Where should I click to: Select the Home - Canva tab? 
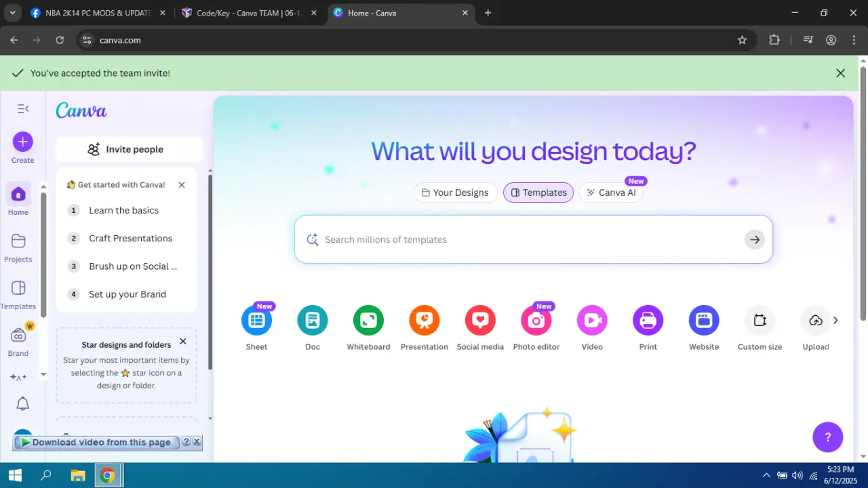401,13
